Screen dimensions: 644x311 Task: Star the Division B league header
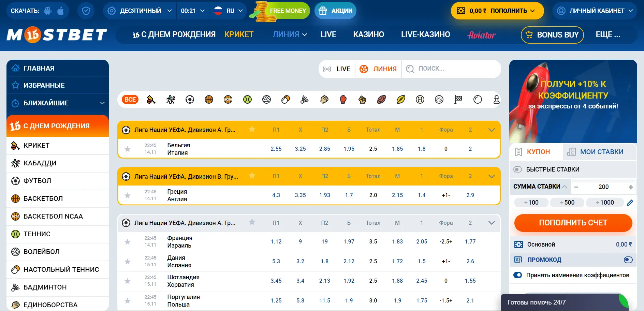(x=252, y=176)
